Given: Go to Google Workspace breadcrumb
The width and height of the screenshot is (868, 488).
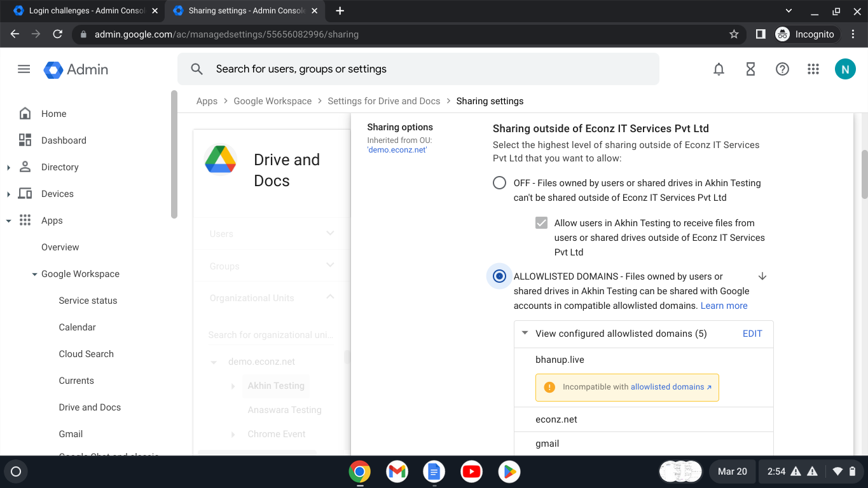Looking at the screenshot, I should [x=273, y=101].
